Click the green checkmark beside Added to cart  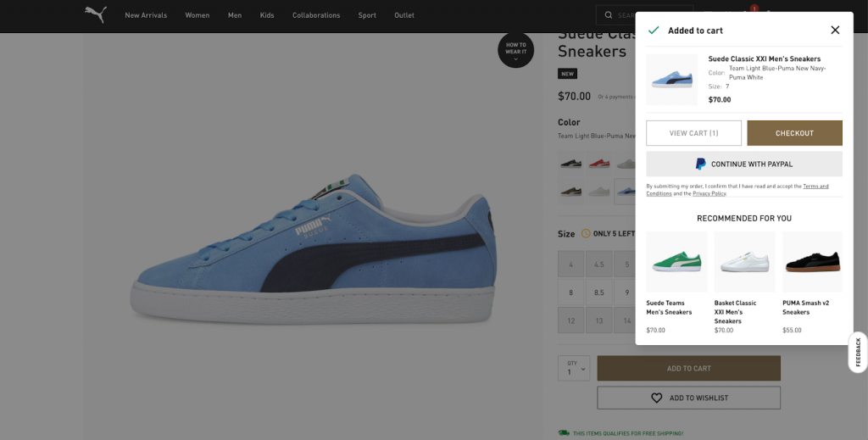[x=654, y=31]
